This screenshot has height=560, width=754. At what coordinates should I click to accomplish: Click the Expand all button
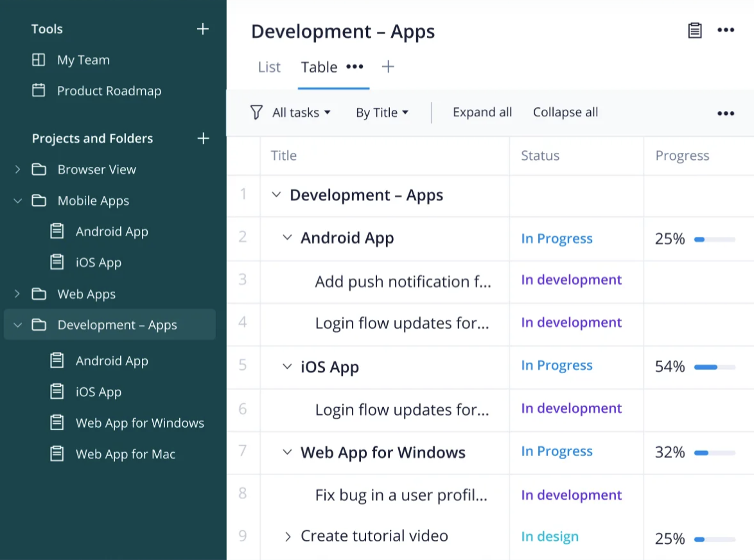[482, 112]
